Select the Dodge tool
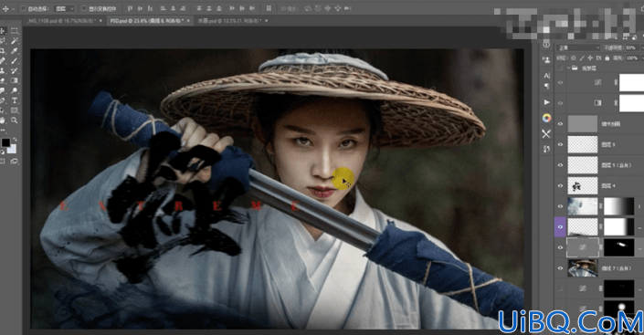The height and width of the screenshot is (335, 644). pos(15,90)
